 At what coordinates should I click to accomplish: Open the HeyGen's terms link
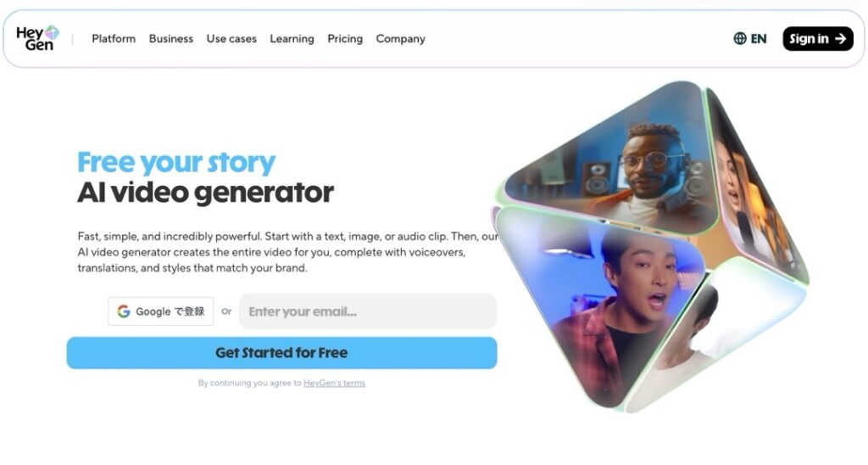coord(334,383)
